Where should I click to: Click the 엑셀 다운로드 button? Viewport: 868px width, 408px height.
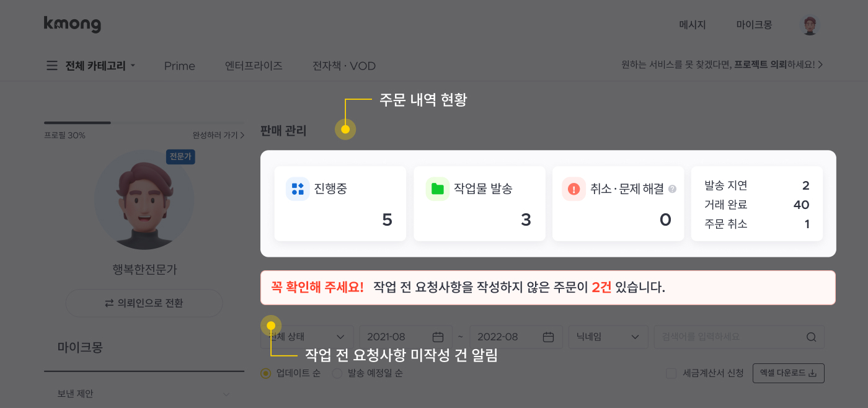click(789, 373)
